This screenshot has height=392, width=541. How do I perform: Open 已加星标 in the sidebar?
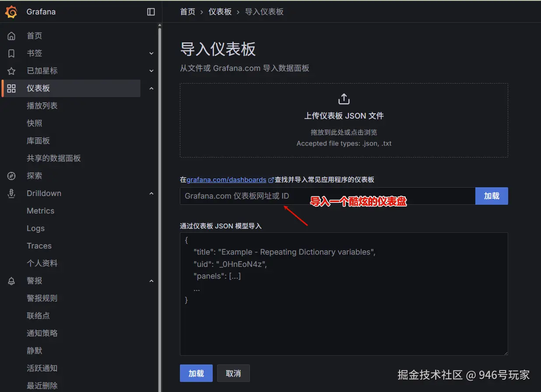tap(42, 71)
